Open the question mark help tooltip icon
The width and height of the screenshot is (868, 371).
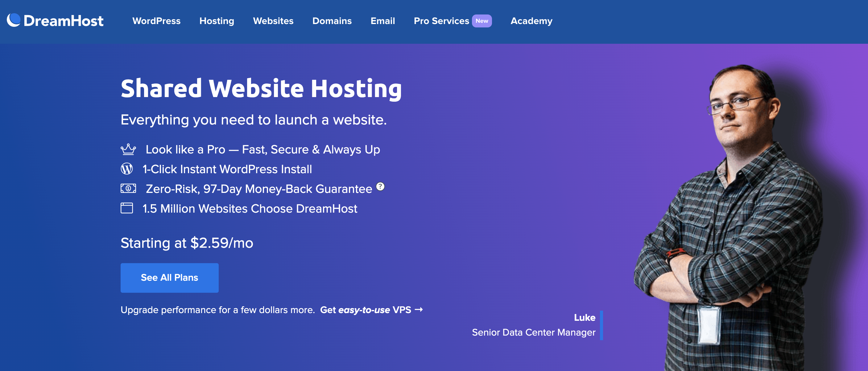point(380,186)
